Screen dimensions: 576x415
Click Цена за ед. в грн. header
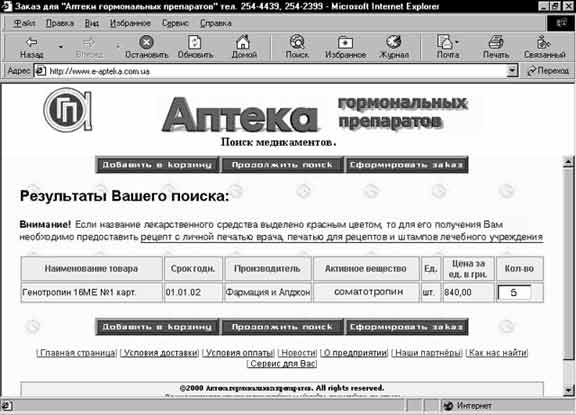coord(468,268)
